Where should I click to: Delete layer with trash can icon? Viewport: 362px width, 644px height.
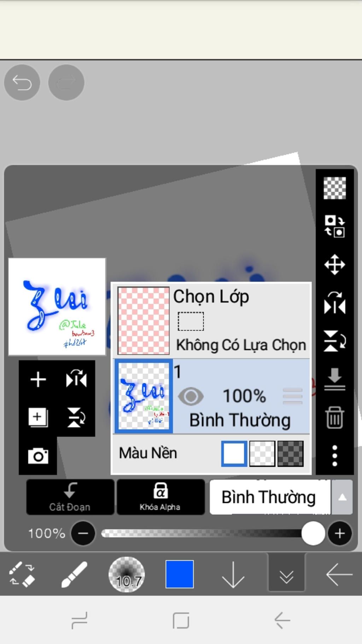(x=334, y=418)
